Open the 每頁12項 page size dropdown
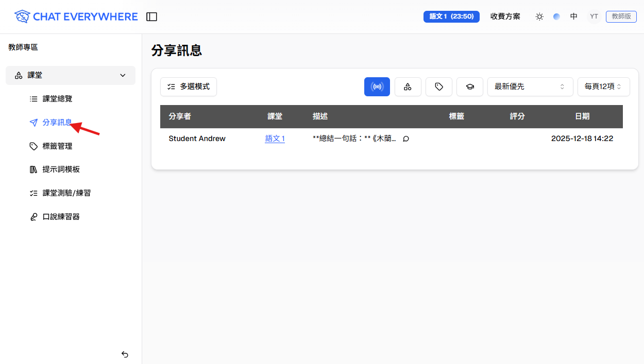Image resolution: width=644 pixels, height=364 pixels. [604, 86]
